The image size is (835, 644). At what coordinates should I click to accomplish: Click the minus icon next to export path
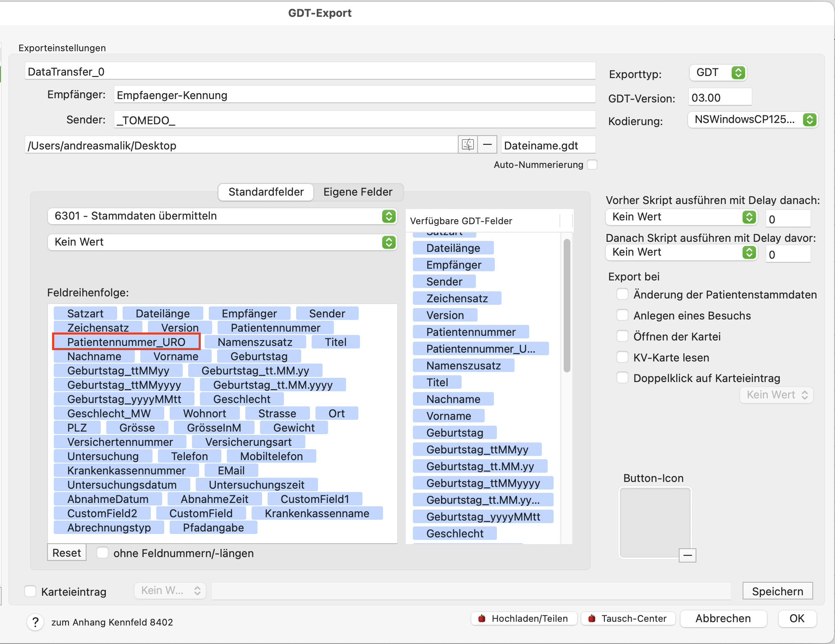click(x=487, y=145)
